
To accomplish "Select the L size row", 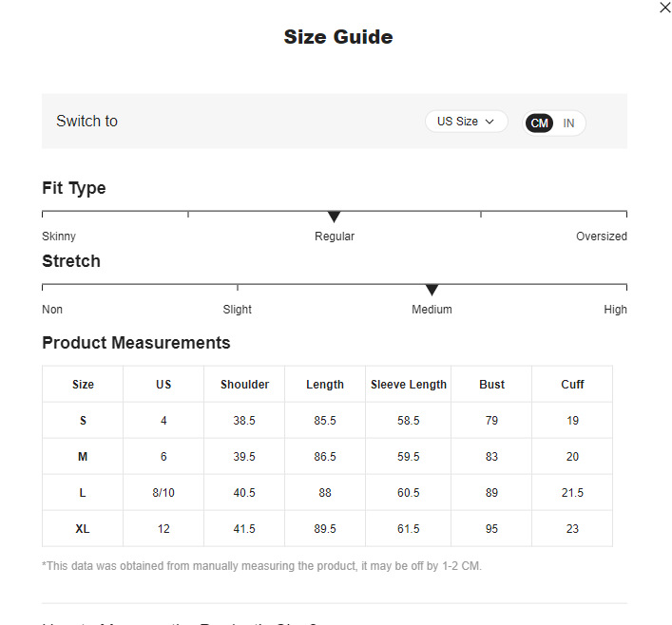I will click(83, 493).
